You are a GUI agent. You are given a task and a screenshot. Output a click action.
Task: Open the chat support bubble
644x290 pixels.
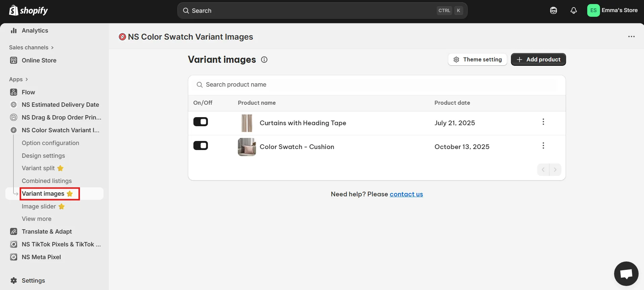(x=626, y=274)
